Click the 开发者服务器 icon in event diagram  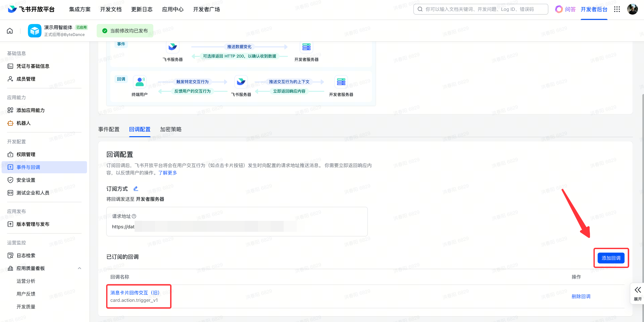click(x=306, y=47)
